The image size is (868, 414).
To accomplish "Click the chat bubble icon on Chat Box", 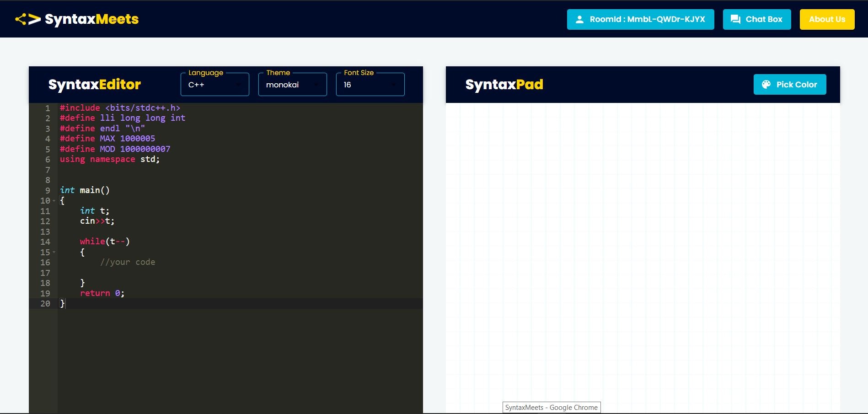I will tap(735, 19).
